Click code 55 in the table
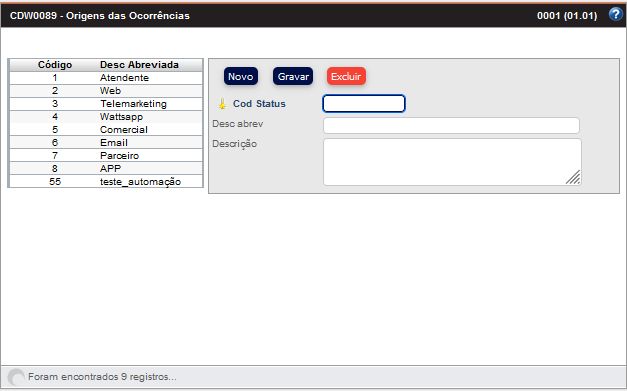This screenshot has width=627, height=391. pyautogui.click(x=55, y=182)
